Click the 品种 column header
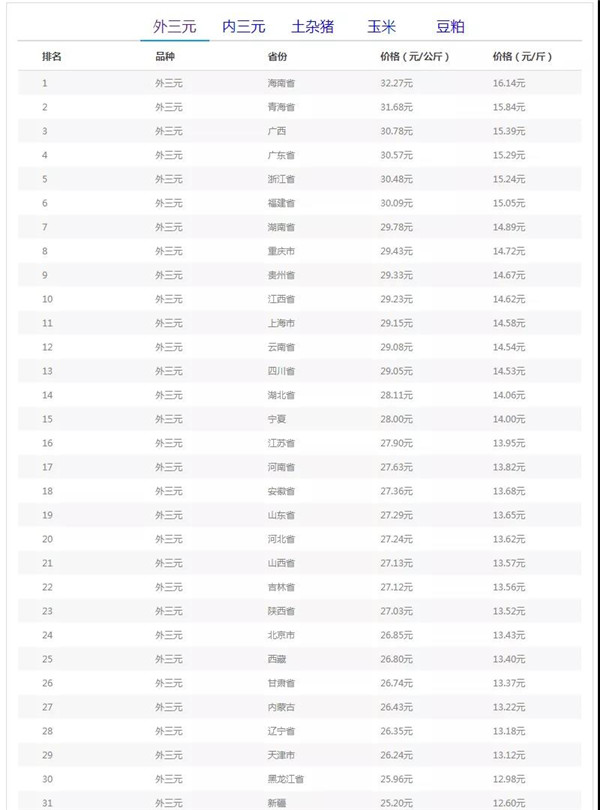 (x=165, y=57)
